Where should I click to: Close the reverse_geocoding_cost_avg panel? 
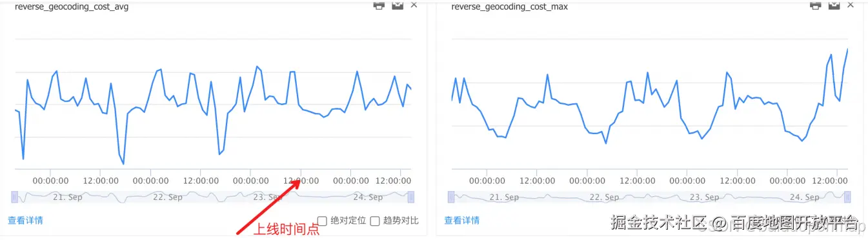coord(414,5)
